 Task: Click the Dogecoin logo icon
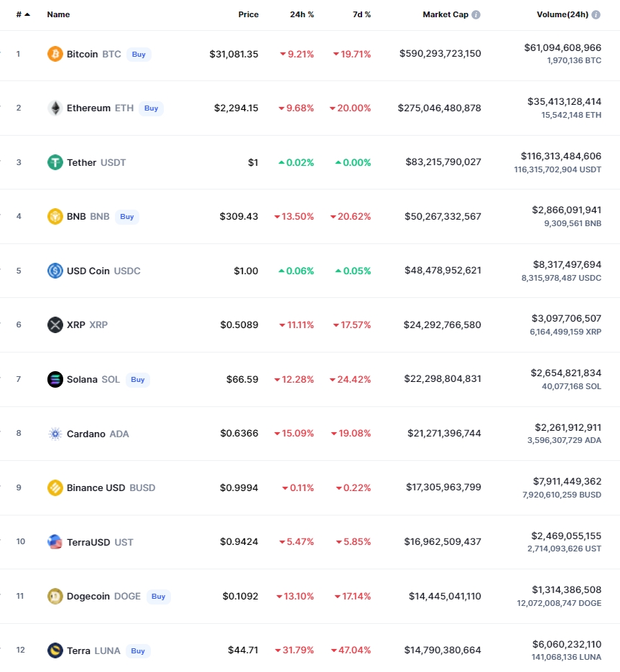55,596
